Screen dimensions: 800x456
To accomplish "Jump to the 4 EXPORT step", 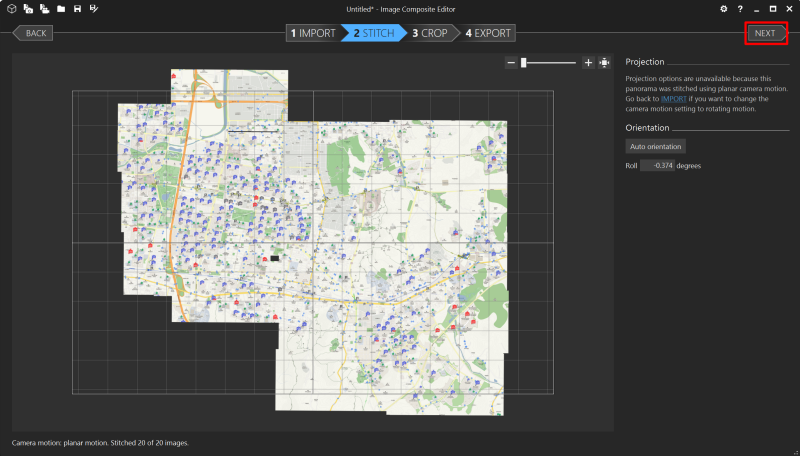I will (x=488, y=33).
